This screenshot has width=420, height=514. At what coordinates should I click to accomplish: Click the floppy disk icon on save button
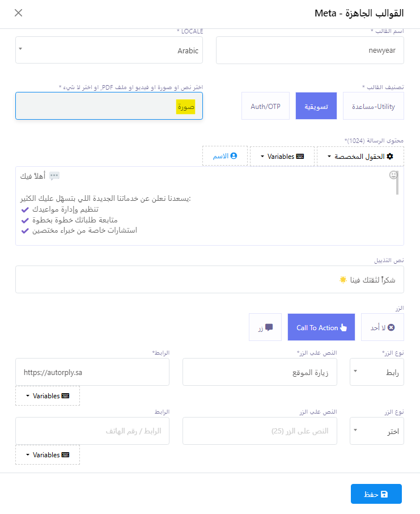pos(385,494)
